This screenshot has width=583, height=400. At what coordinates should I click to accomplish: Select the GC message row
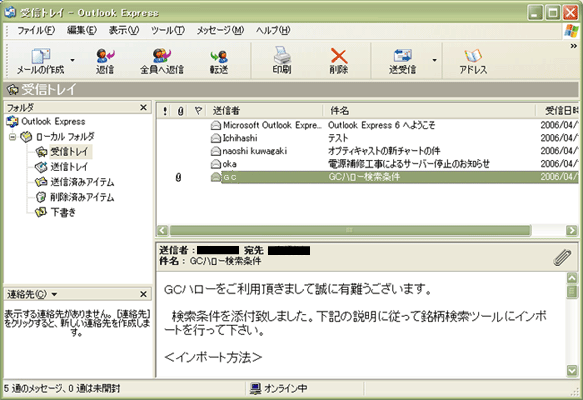[367, 177]
